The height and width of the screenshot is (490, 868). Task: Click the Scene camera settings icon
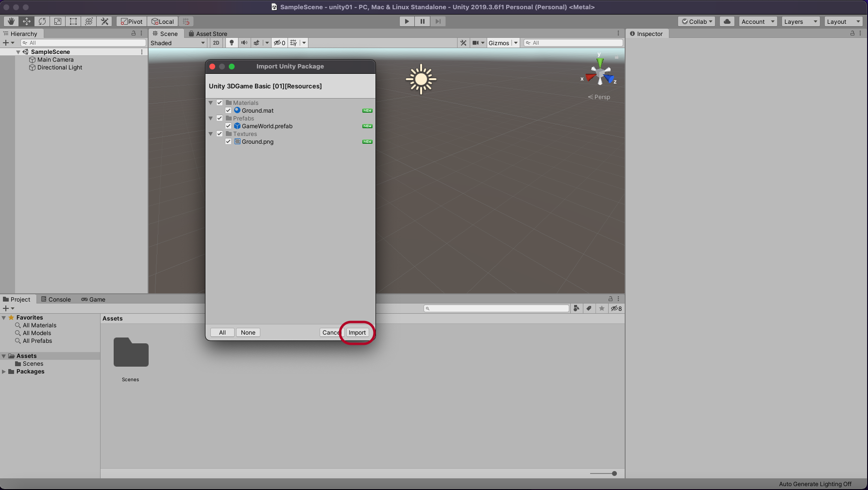[476, 43]
